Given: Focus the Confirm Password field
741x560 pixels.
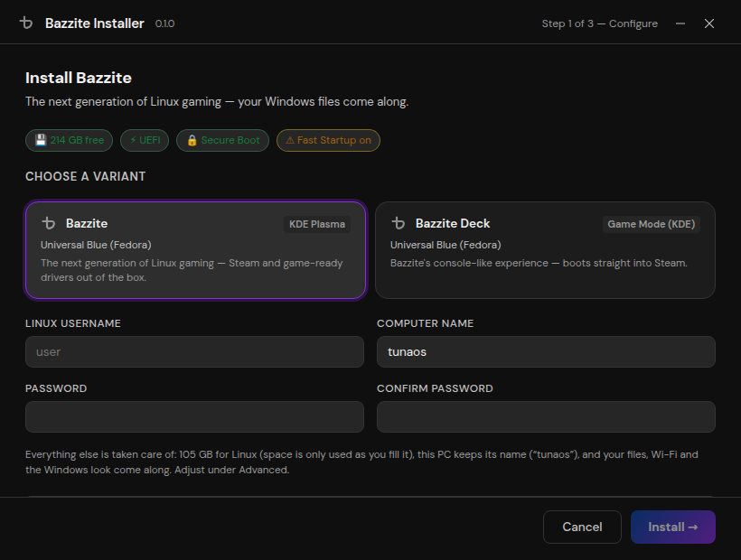Looking at the screenshot, I should [546, 417].
